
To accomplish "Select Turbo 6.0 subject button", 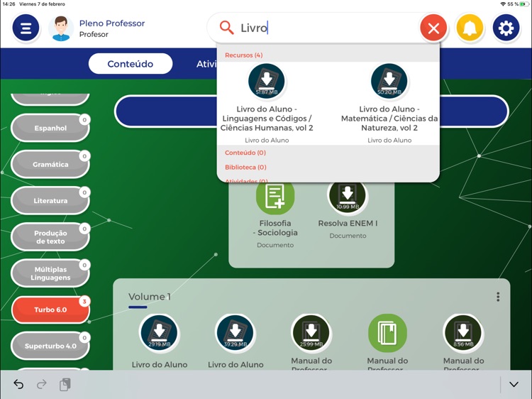I will pyautogui.click(x=50, y=310).
